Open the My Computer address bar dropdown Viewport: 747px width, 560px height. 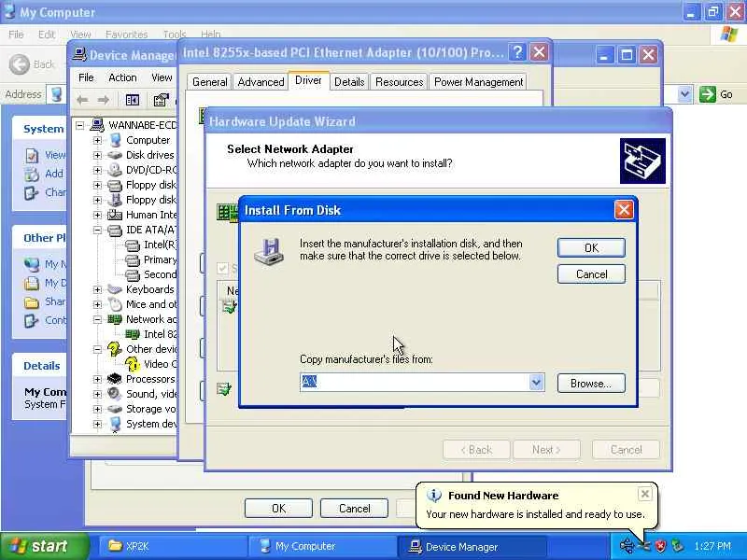point(684,94)
